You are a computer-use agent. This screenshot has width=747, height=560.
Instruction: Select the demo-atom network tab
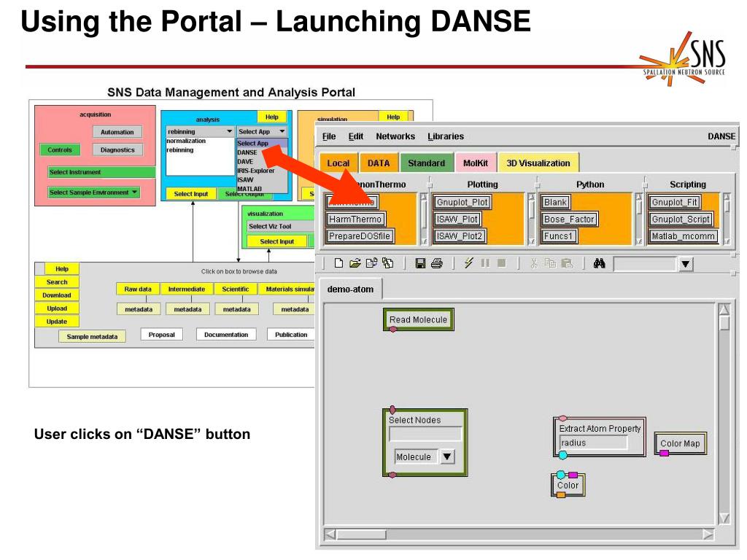pyautogui.click(x=350, y=289)
